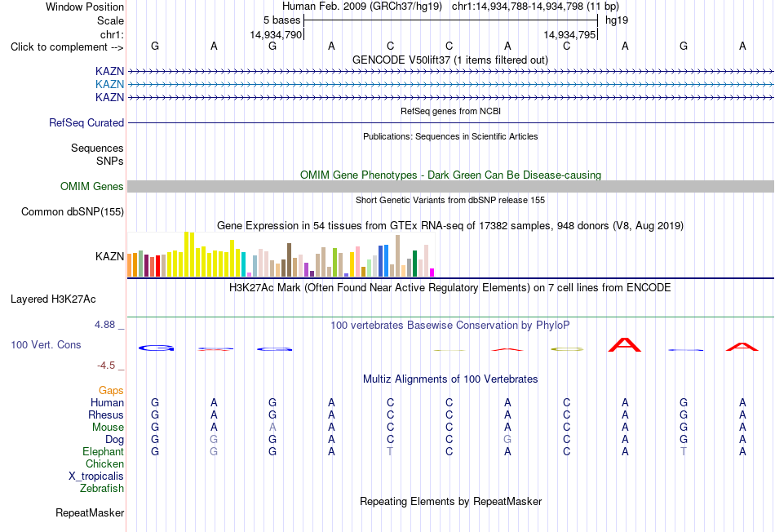Viewport: 775px width, 532px height.
Task: Click the 4.88 upper conservation scale value
Action: pos(104,325)
